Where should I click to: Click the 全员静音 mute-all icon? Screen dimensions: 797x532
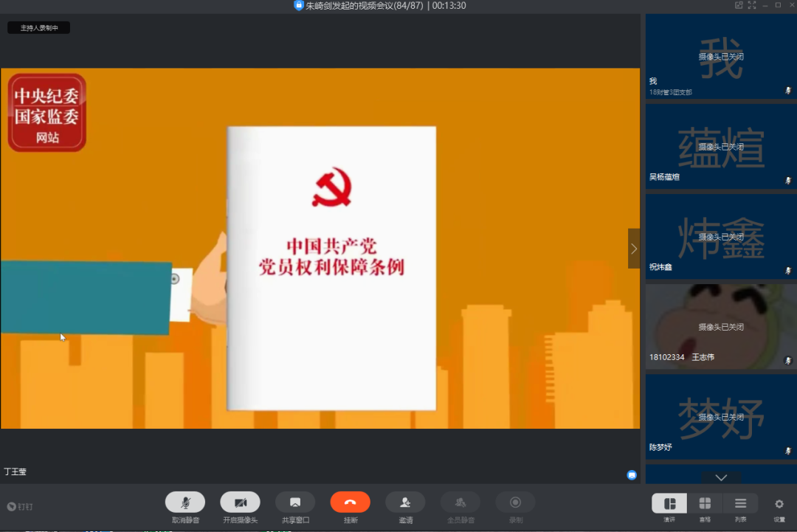(460, 502)
